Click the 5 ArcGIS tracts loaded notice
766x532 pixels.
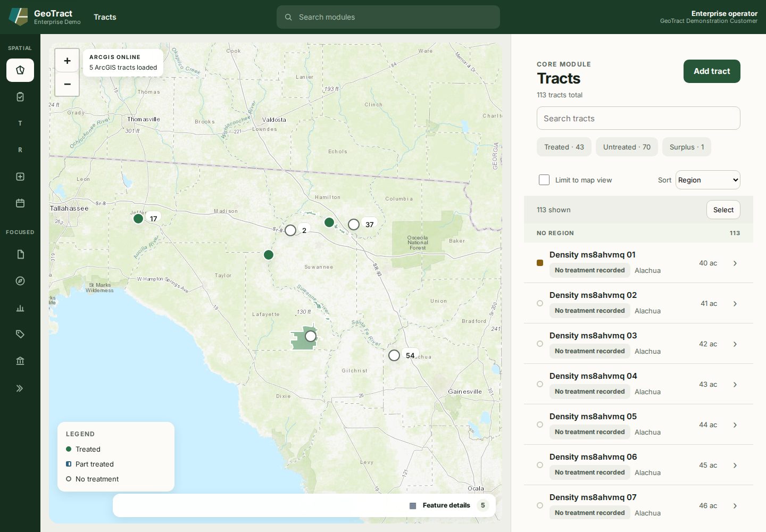[x=123, y=68]
